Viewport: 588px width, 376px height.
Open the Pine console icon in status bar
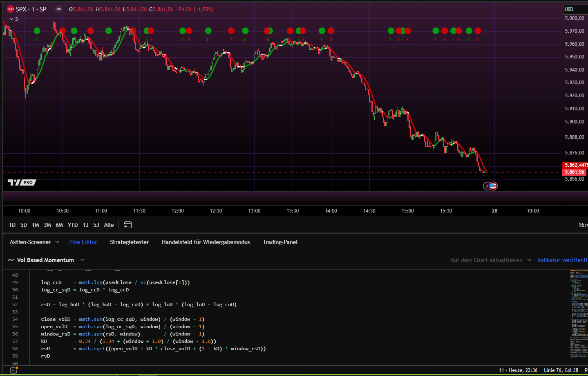(13, 370)
